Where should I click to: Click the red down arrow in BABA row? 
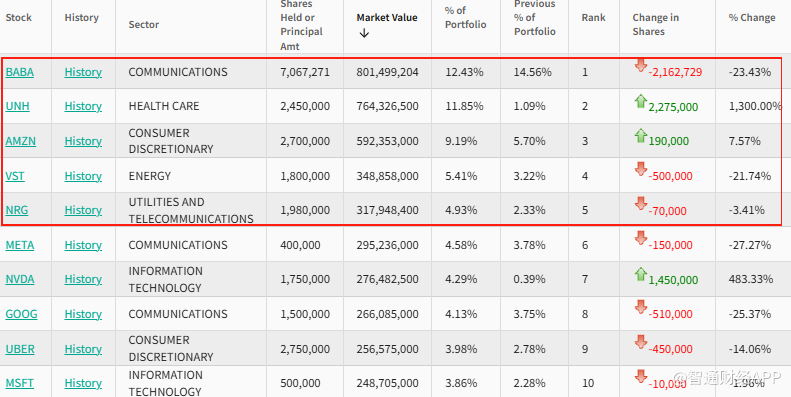[641, 66]
